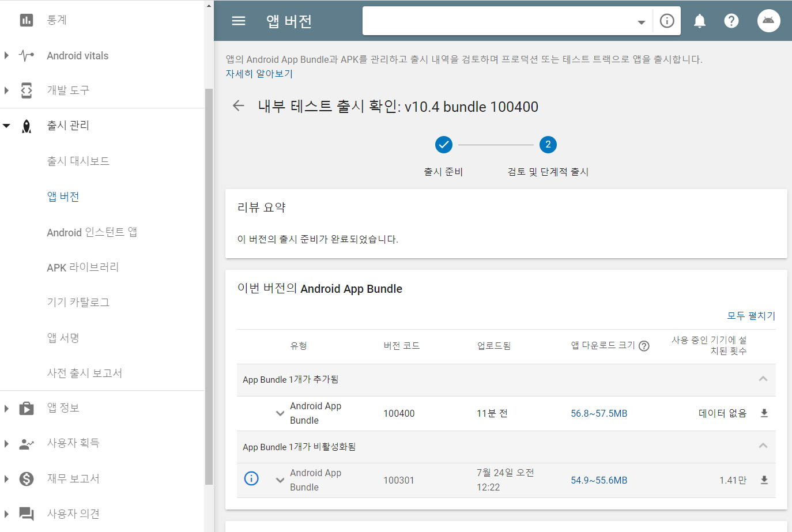Click the 통계 statistics icon

pyautogui.click(x=27, y=20)
